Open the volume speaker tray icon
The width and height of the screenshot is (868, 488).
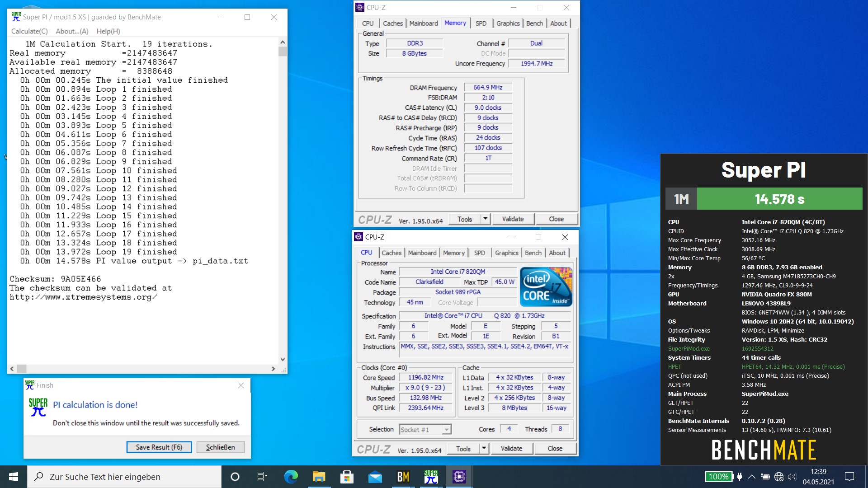[x=792, y=477]
